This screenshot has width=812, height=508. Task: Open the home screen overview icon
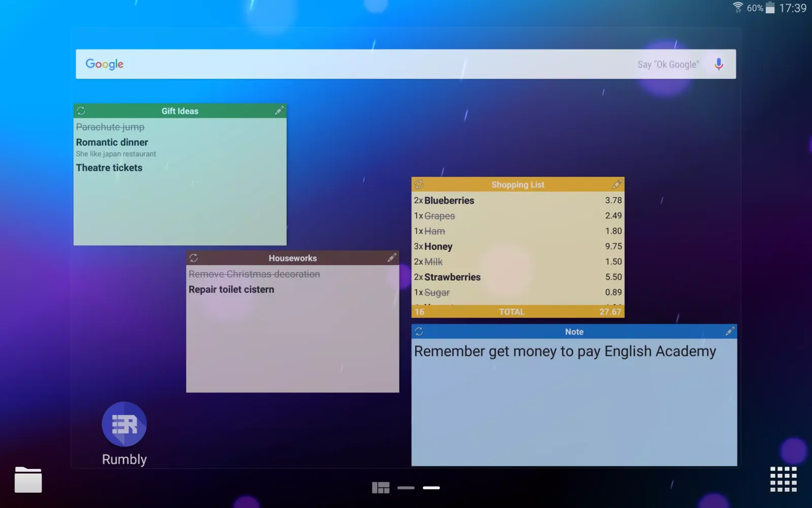pos(380,487)
